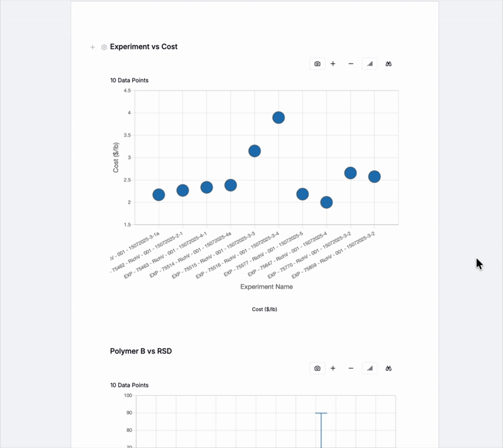This screenshot has width=503, height=448.
Task: Click the Polymer B vs RSD heading
Action: click(x=141, y=351)
